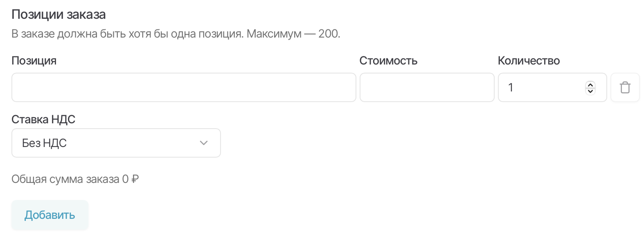Click into the Стоимость input box
This screenshot has height=236, width=644.
pos(427,87)
